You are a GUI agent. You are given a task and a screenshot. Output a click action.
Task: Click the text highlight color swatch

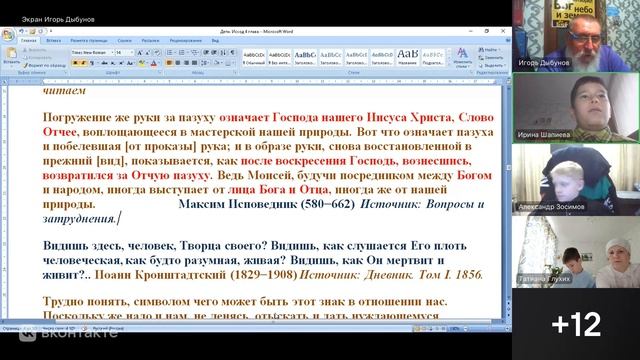tap(141, 63)
